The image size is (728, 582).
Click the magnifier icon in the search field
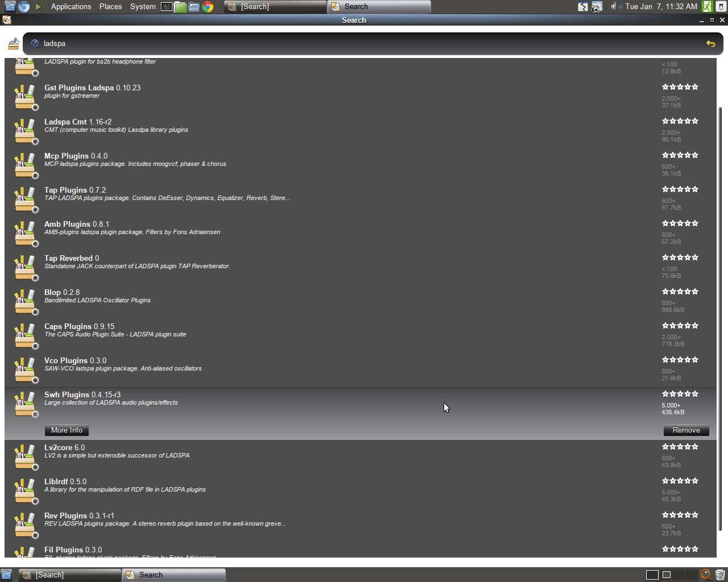pos(35,44)
